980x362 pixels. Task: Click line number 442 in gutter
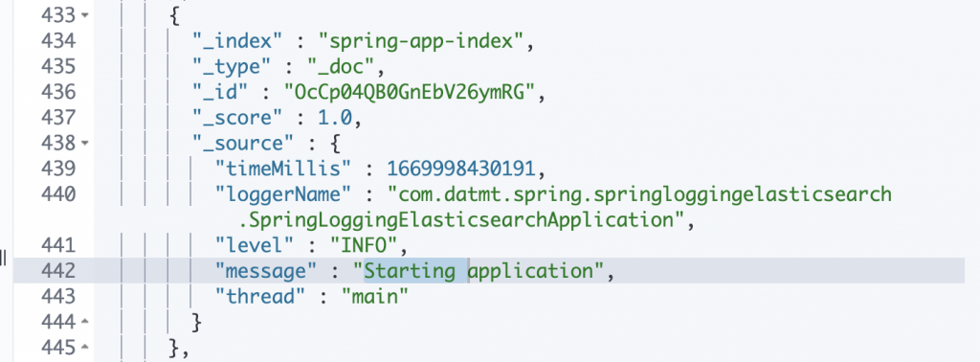pos(58,271)
